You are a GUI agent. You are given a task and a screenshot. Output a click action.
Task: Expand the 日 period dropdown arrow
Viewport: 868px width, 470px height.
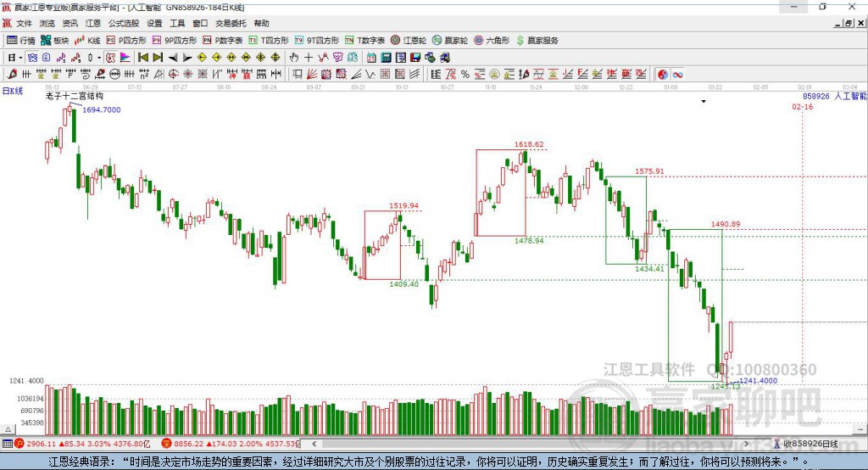tap(20, 58)
